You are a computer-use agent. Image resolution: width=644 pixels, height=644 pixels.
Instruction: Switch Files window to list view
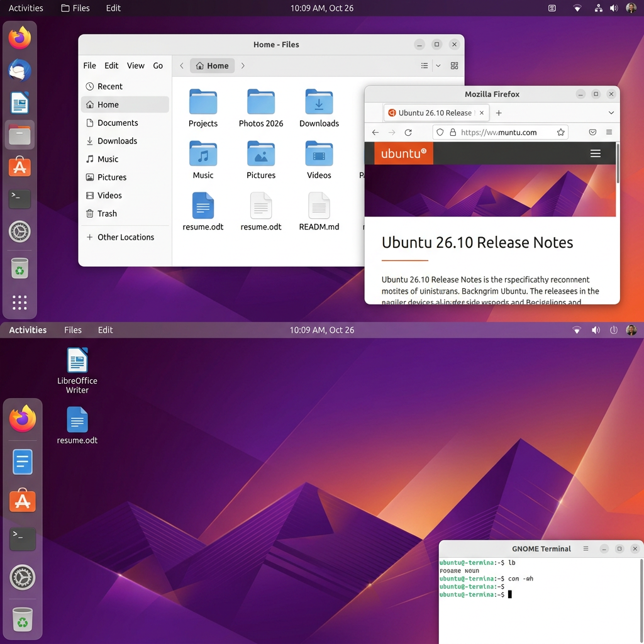[425, 65]
